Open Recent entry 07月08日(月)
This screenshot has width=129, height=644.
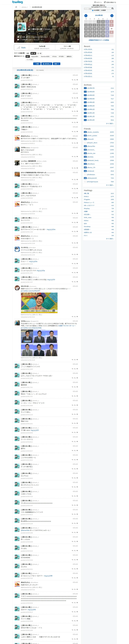88,58
